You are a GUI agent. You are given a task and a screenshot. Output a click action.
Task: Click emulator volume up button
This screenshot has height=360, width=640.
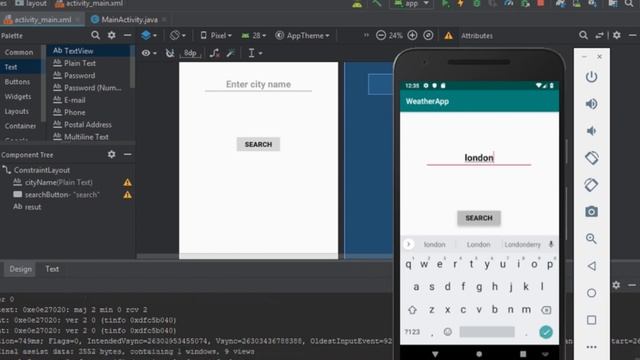[591, 104]
